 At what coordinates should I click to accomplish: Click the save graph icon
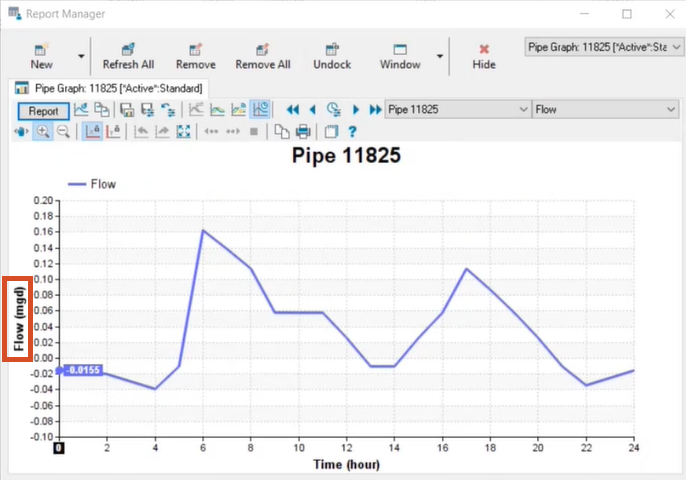point(127,109)
